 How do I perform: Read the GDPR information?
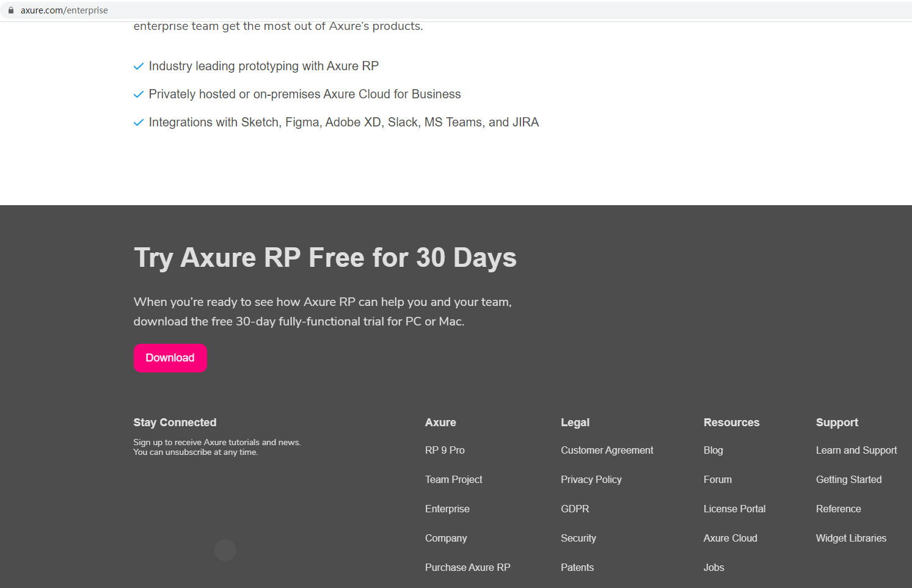click(x=574, y=509)
